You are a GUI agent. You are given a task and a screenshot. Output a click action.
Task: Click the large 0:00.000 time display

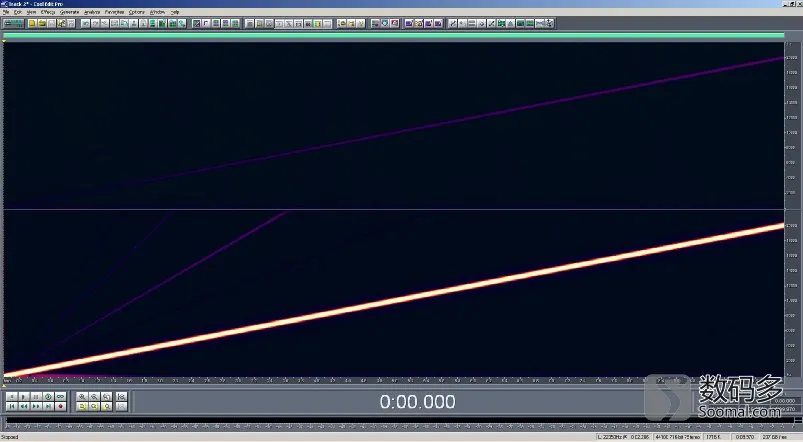pyautogui.click(x=417, y=402)
